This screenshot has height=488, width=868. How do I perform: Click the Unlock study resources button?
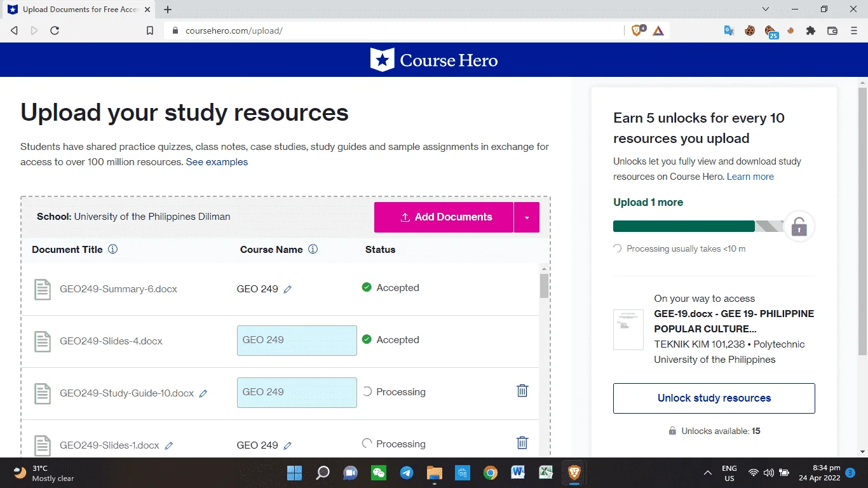[714, 398]
